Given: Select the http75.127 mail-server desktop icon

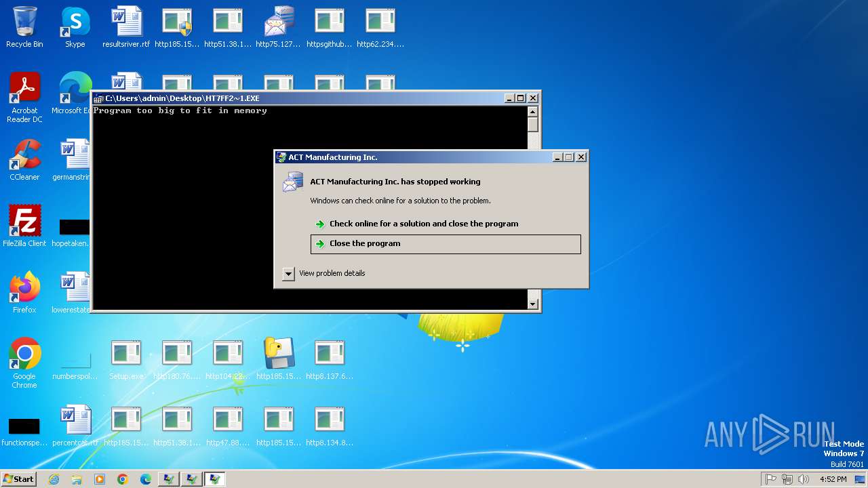Looking at the screenshot, I should pyautogui.click(x=279, y=27).
